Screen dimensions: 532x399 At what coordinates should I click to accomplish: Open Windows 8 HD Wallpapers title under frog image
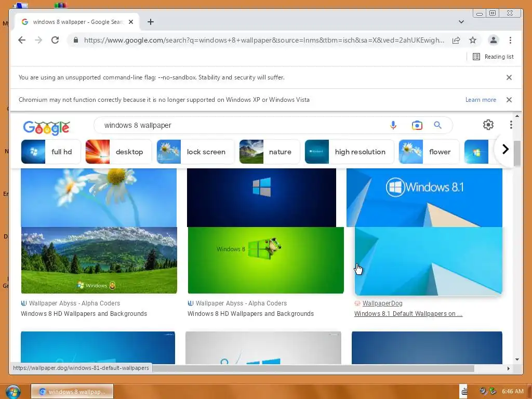coord(250,314)
